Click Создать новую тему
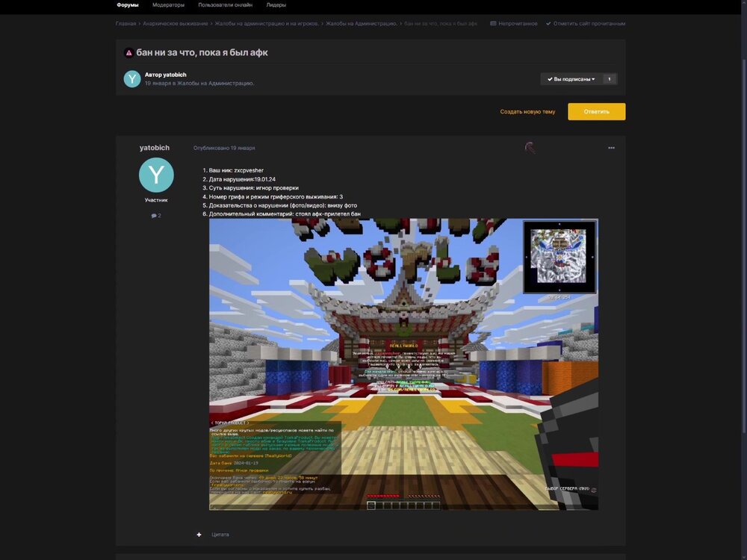The width and height of the screenshot is (747, 560). [527, 112]
